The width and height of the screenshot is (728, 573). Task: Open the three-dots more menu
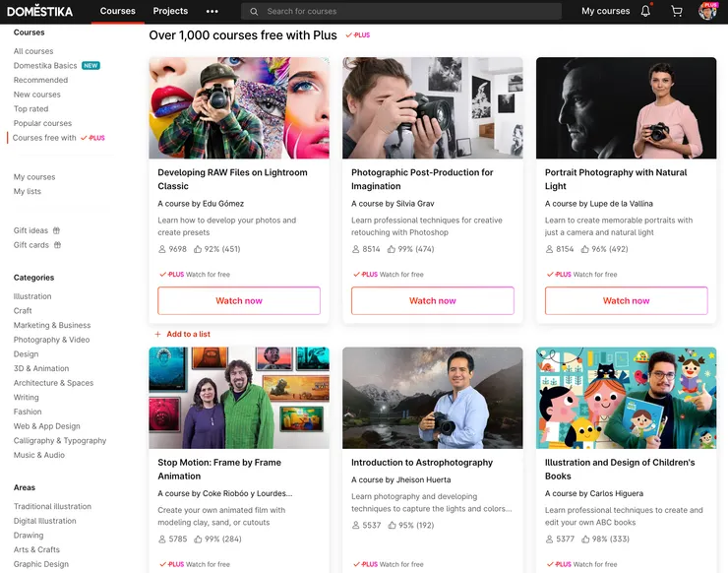[212, 11]
